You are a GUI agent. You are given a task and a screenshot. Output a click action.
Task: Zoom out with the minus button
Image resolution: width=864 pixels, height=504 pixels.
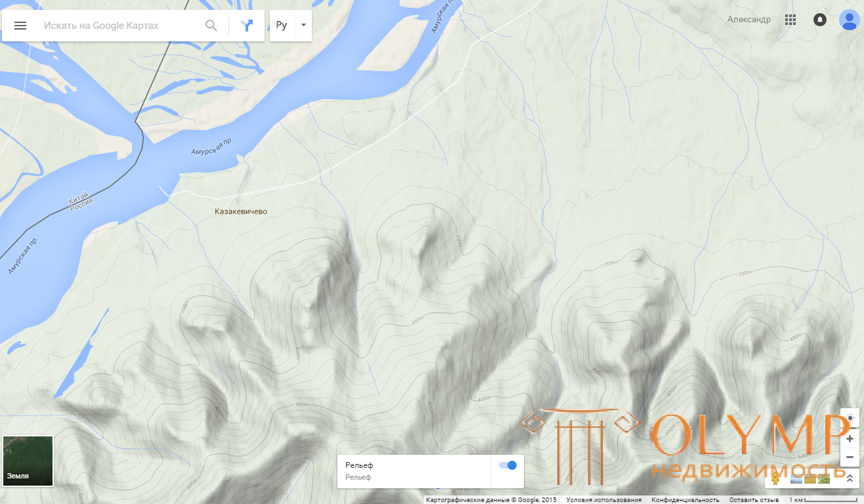pyautogui.click(x=850, y=456)
